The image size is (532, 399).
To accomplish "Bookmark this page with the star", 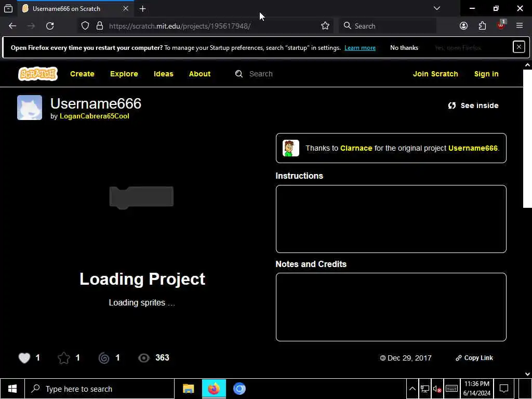I will click(x=325, y=26).
